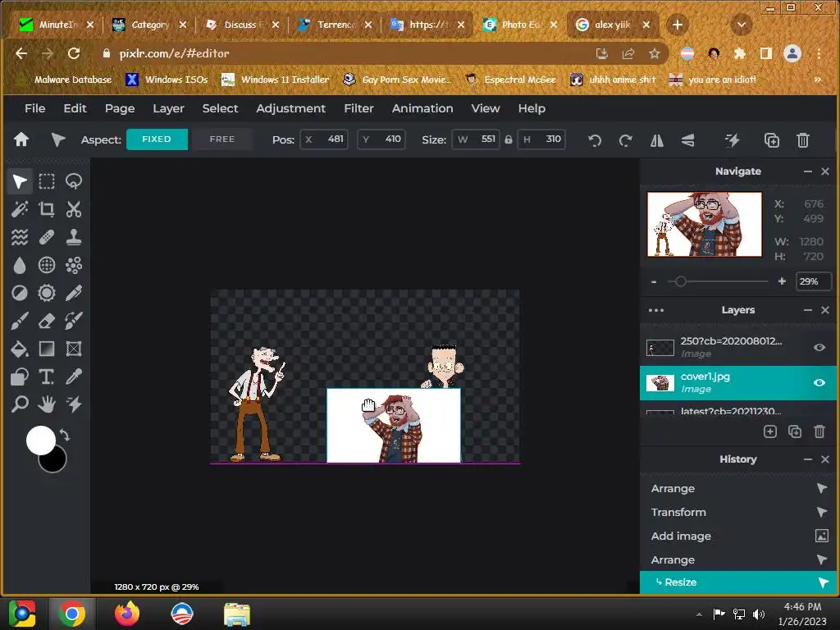The width and height of the screenshot is (840, 630).
Task: Click the Redo arrow in options bar
Action: [625, 140]
